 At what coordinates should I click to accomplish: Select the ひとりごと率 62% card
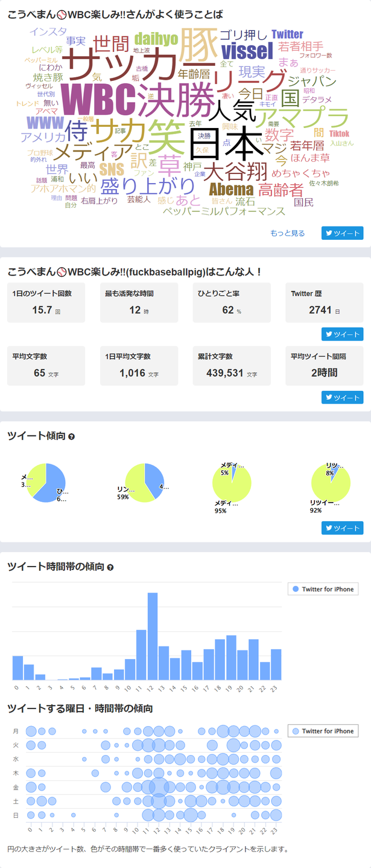pos(232,302)
